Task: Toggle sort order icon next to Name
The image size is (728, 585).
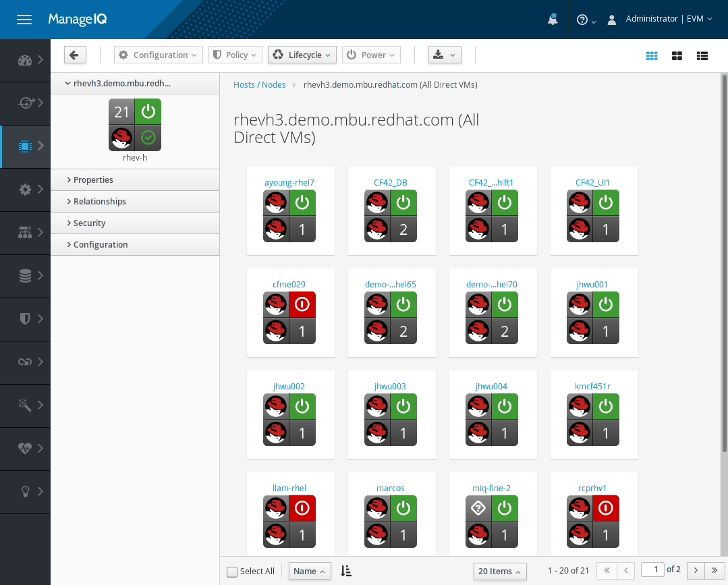Action: (x=346, y=571)
